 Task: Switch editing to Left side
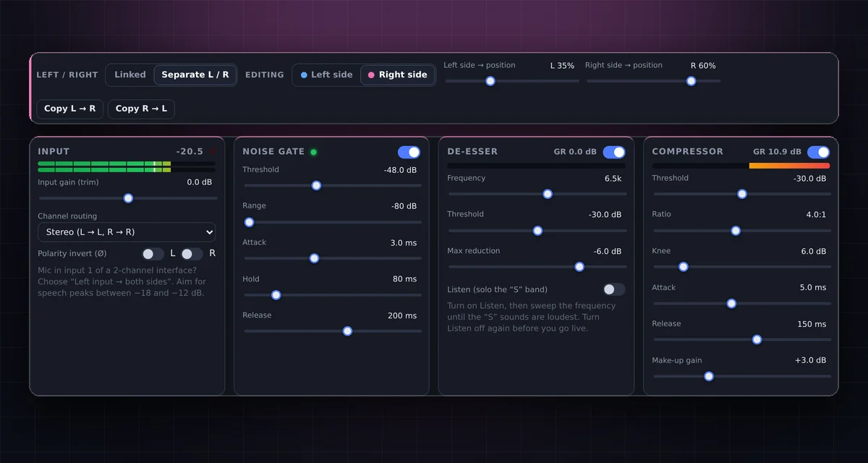[x=326, y=75]
